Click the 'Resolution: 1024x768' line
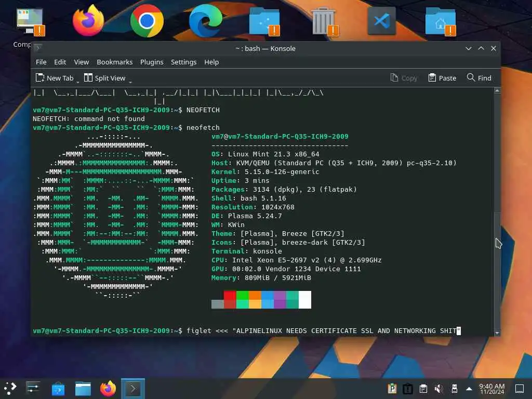 [x=253, y=207]
